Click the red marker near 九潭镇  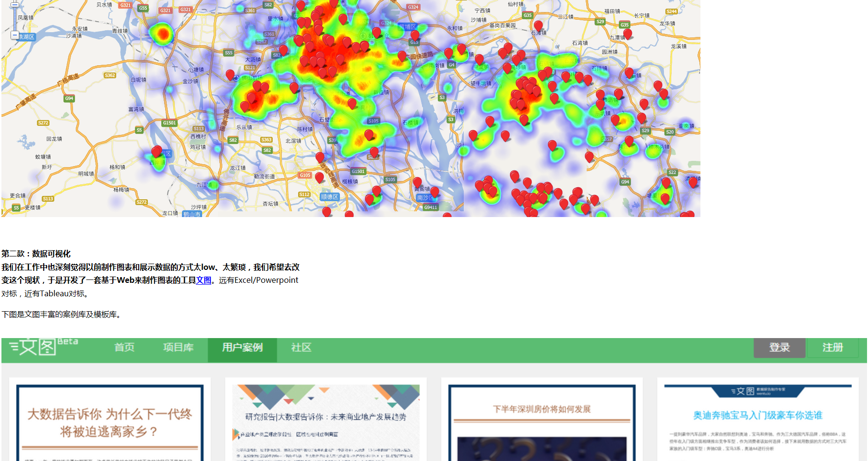click(627, 34)
